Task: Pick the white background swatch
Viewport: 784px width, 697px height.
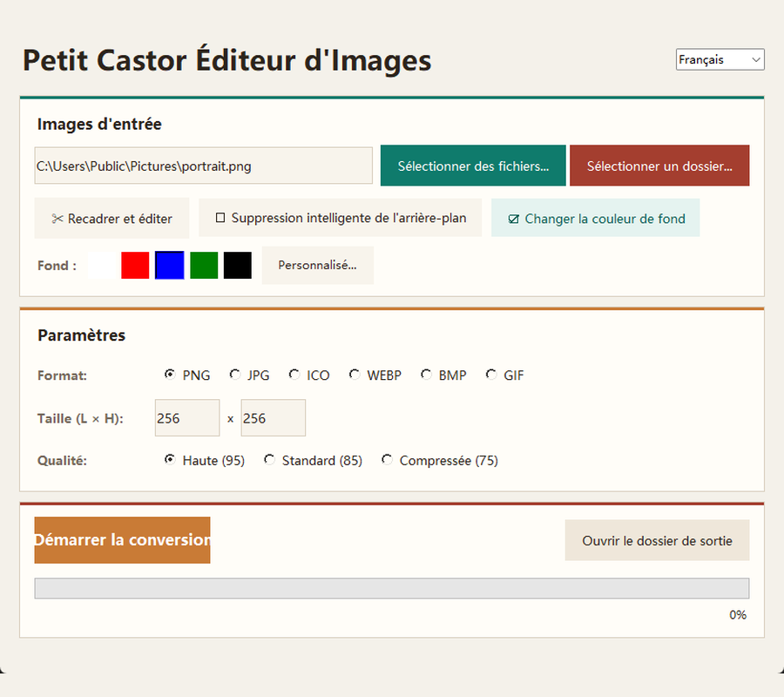Action: click(102, 265)
